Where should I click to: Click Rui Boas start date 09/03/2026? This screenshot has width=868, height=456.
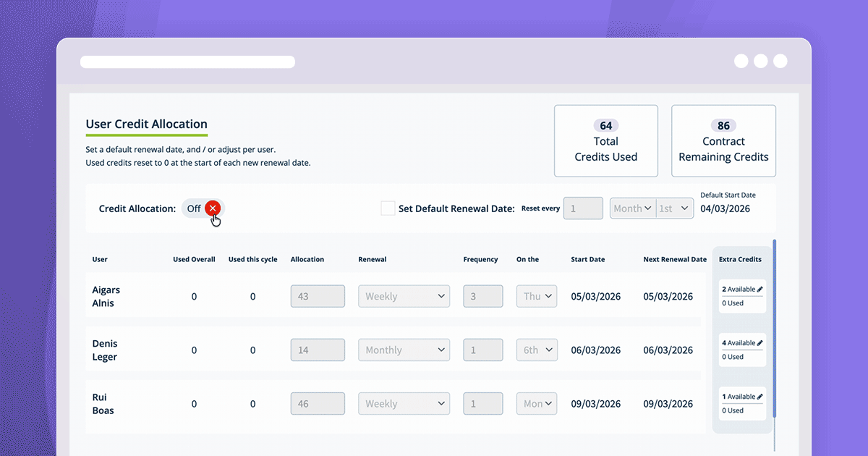596,403
